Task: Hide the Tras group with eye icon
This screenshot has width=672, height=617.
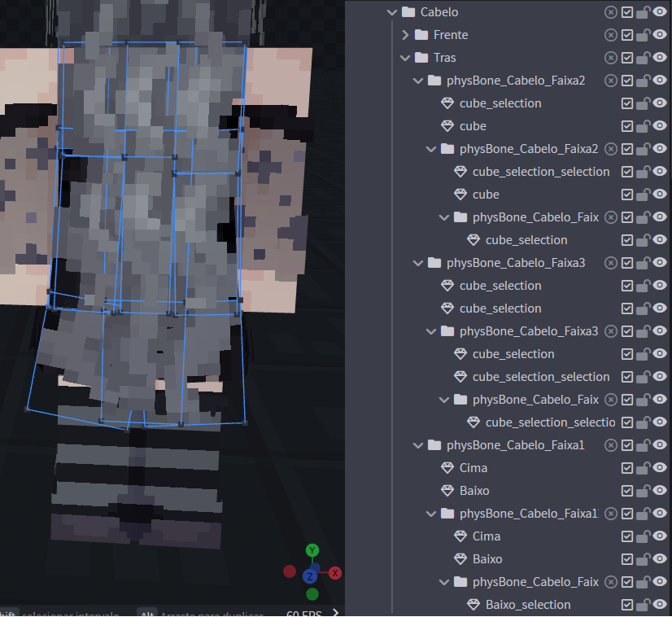Action: click(x=660, y=57)
